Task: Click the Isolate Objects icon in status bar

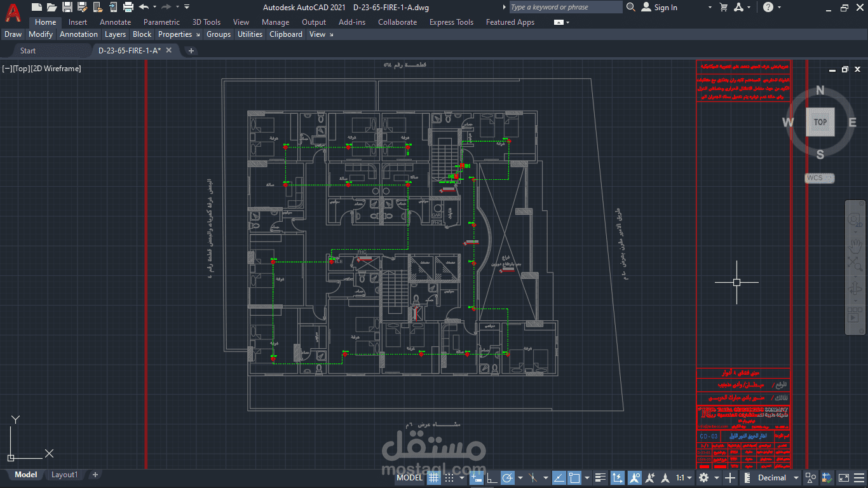Action: (x=811, y=478)
